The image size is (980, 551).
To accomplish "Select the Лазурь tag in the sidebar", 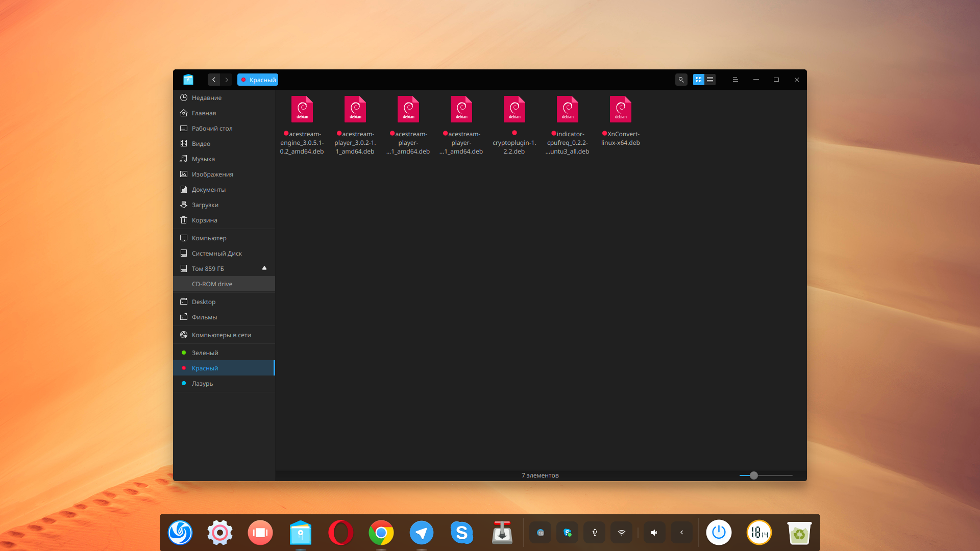I will (202, 383).
